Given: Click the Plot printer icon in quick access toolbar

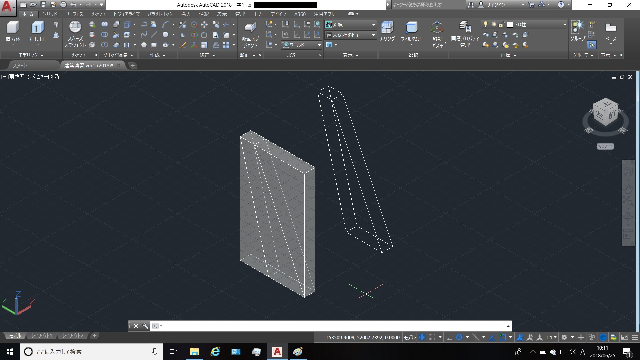Looking at the screenshot, I should [x=63, y=4].
